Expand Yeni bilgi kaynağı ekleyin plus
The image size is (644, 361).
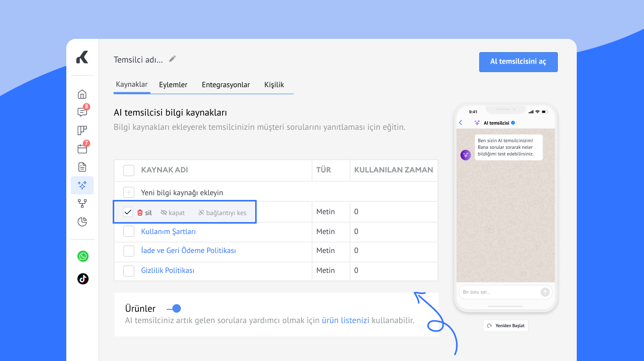(129, 192)
